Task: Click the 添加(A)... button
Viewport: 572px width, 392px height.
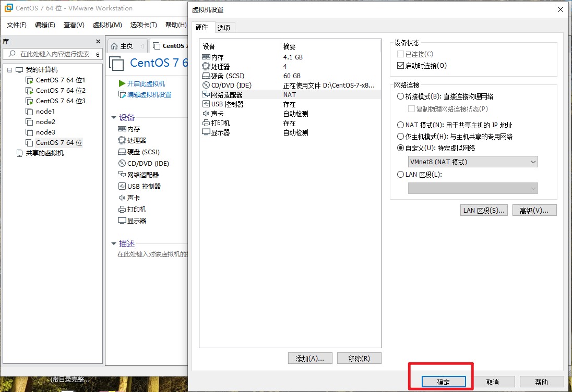Action: [x=310, y=358]
